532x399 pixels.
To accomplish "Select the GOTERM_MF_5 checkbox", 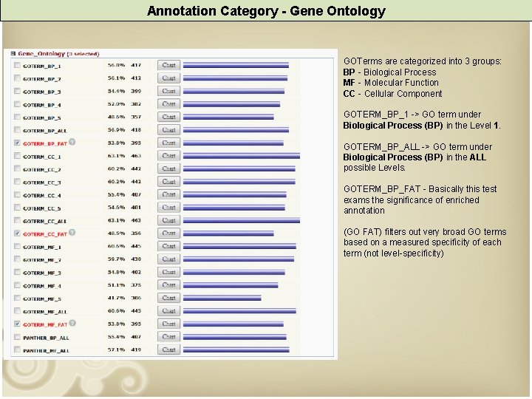I will pos(17,299).
